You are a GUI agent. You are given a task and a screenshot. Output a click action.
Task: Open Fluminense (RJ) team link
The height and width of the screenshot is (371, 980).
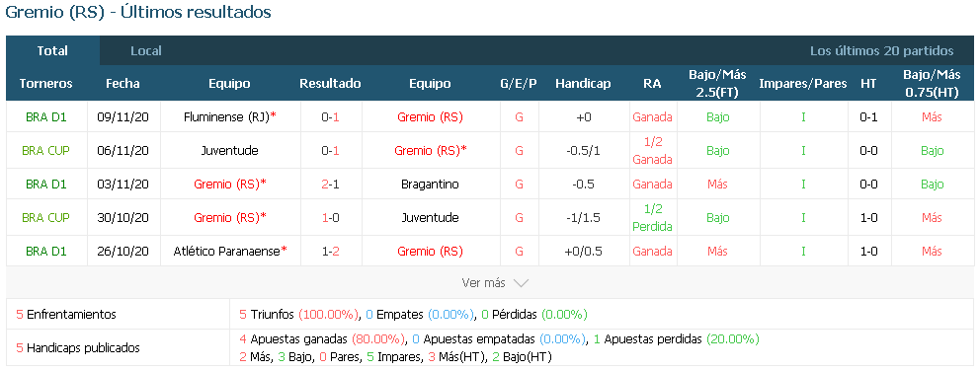click(x=226, y=116)
